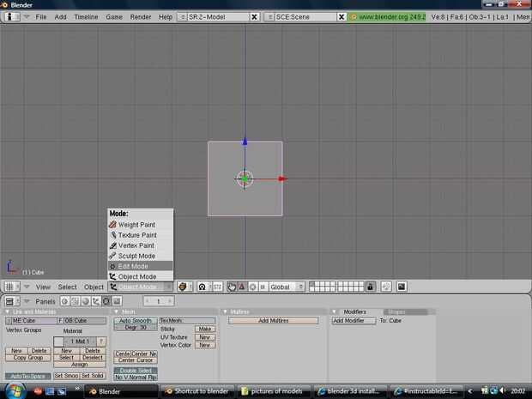Click New next to UV Texture
This screenshot has height=399, width=532.
coord(205,337)
